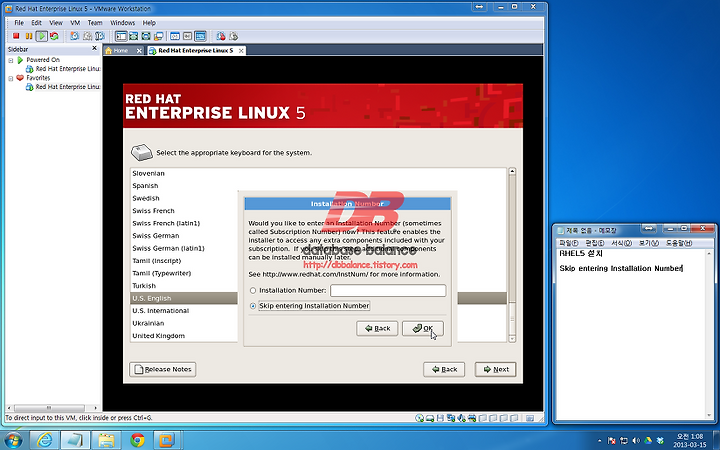Viewport: 720px width, 450px height.
Task: Select the Installation Number radio button
Action: tap(253, 291)
